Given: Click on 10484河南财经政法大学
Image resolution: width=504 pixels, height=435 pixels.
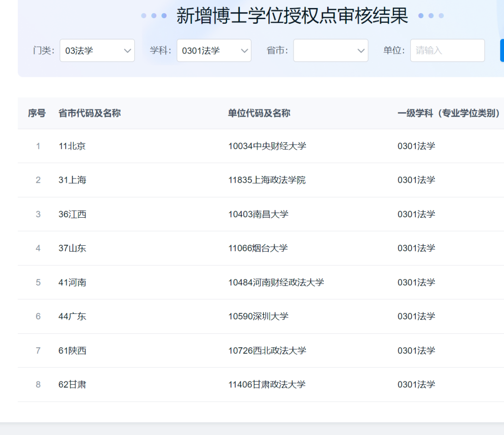Looking at the screenshot, I should click(x=276, y=282).
